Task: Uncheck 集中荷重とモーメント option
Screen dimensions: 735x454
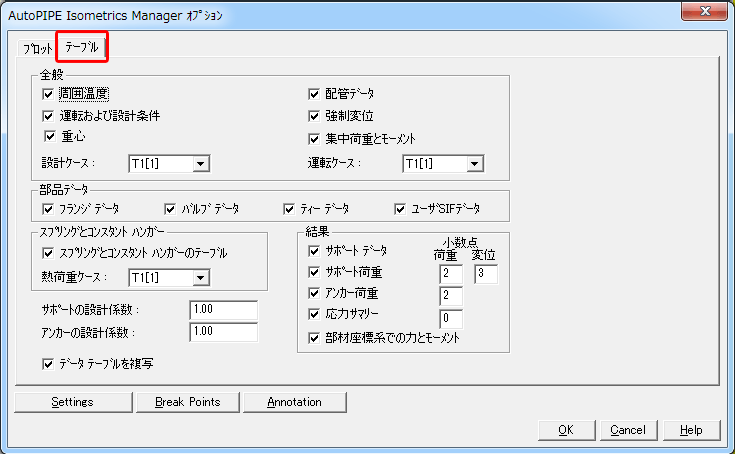Action: (314, 139)
